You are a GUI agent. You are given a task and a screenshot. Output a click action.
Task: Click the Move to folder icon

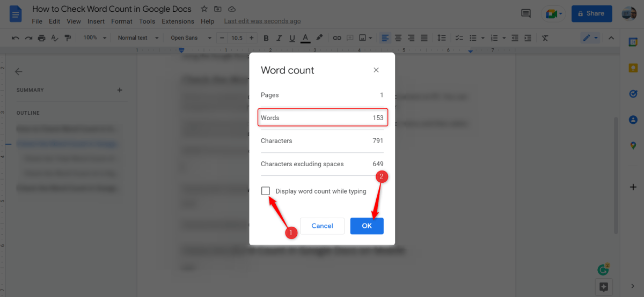(x=218, y=9)
